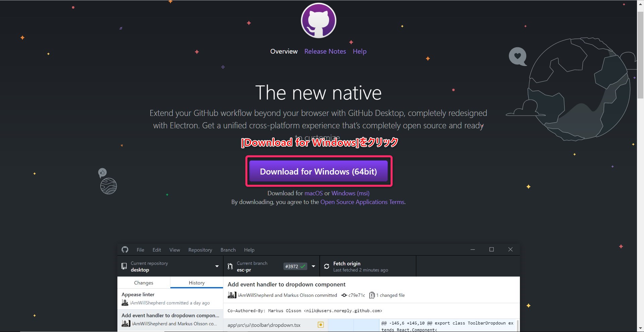Click the scrollbar down arrow
644x332 pixels.
[640, 328]
